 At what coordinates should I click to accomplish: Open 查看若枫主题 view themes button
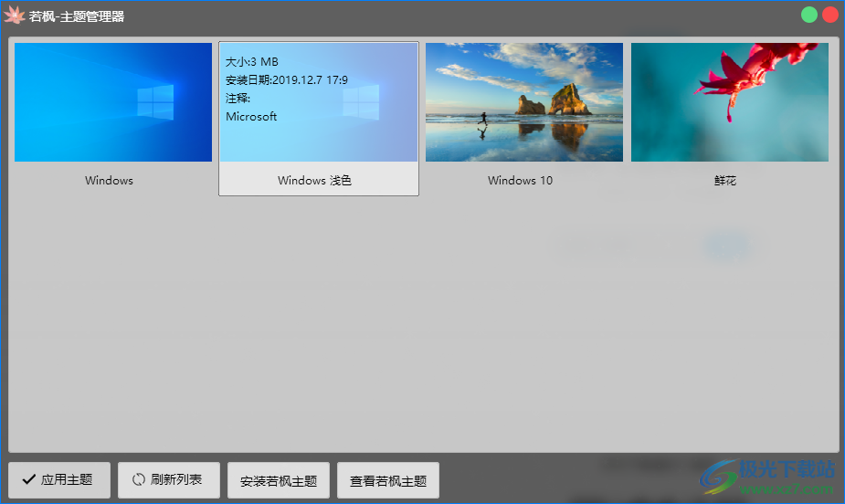[x=388, y=480]
